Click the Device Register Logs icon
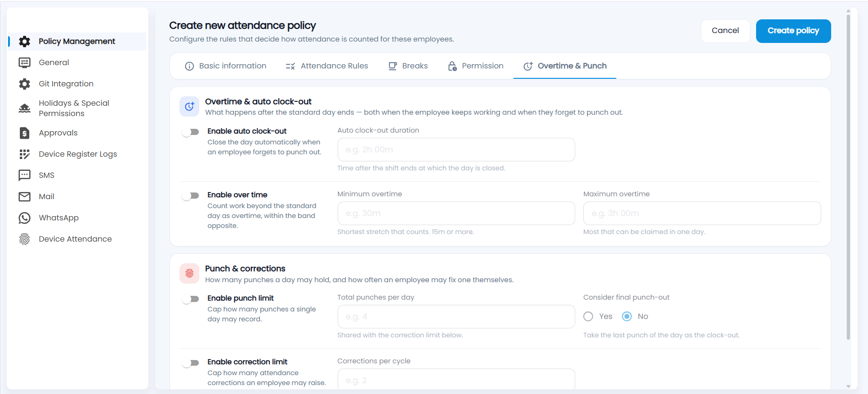The width and height of the screenshot is (868, 394). 25,154
